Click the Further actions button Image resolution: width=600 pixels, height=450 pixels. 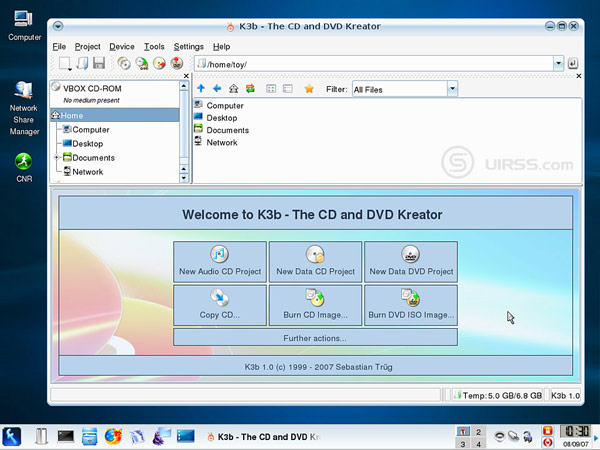315,338
